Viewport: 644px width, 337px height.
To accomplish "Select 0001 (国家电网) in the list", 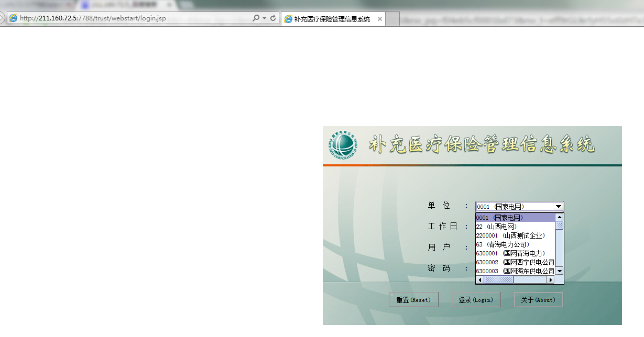I will point(515,218).
